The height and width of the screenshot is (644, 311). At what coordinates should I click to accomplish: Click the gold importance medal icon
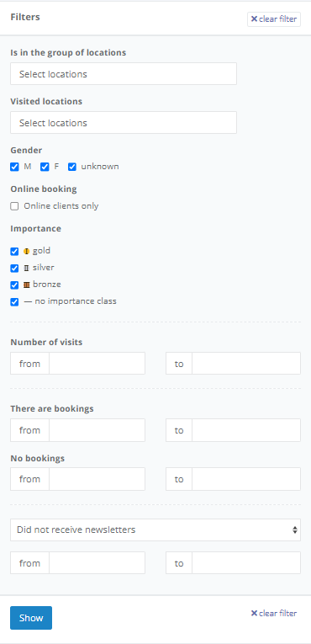point(27,252)
